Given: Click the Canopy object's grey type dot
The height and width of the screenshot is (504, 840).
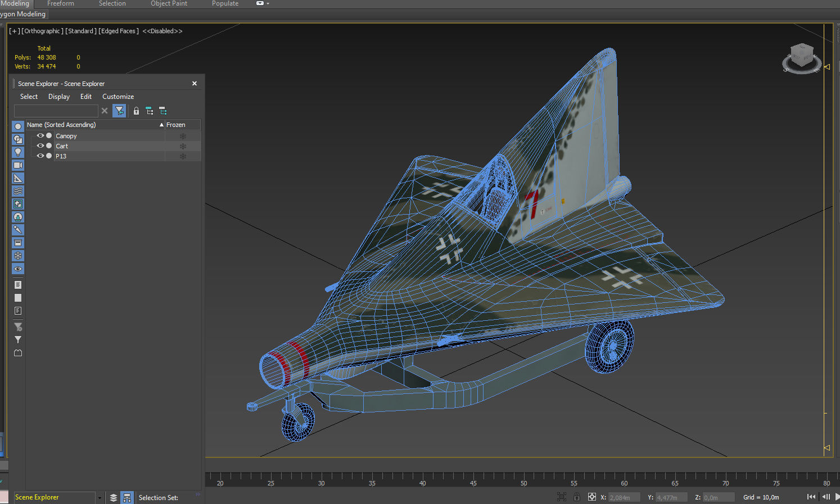Looking at the screenshot, I should tap(49, 135).
